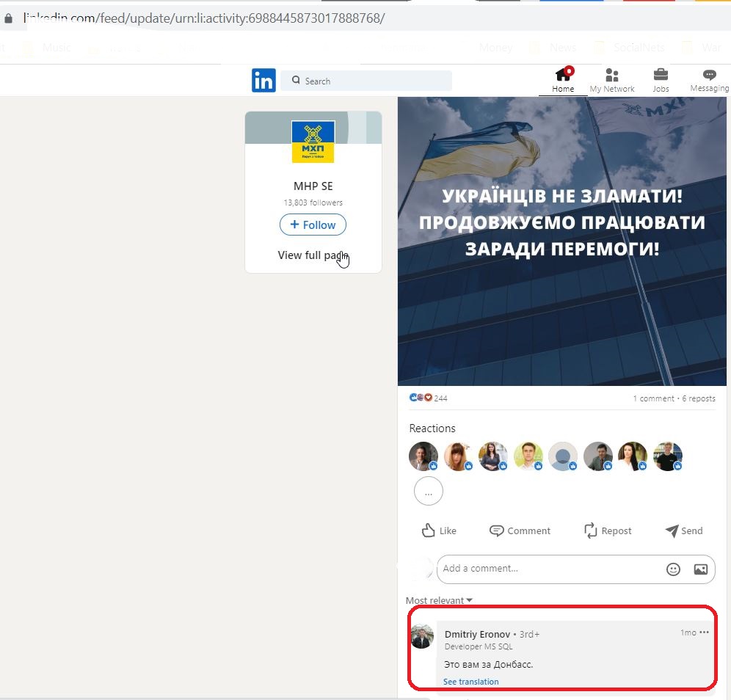
Task: Click Dmitriy Eronov's avatar photo
Action: [x=422, y=637]
